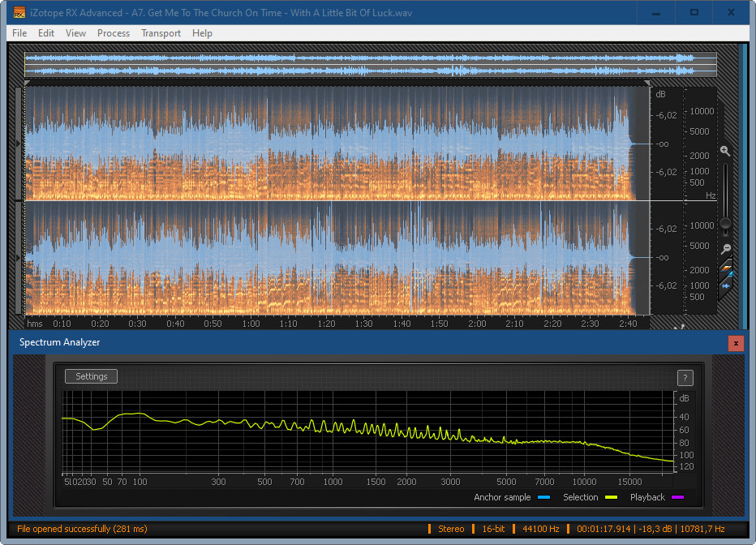Open the File menu
The width and height of the screenshot is (756, 545).
pyautogui.click(x=19, y=33)
